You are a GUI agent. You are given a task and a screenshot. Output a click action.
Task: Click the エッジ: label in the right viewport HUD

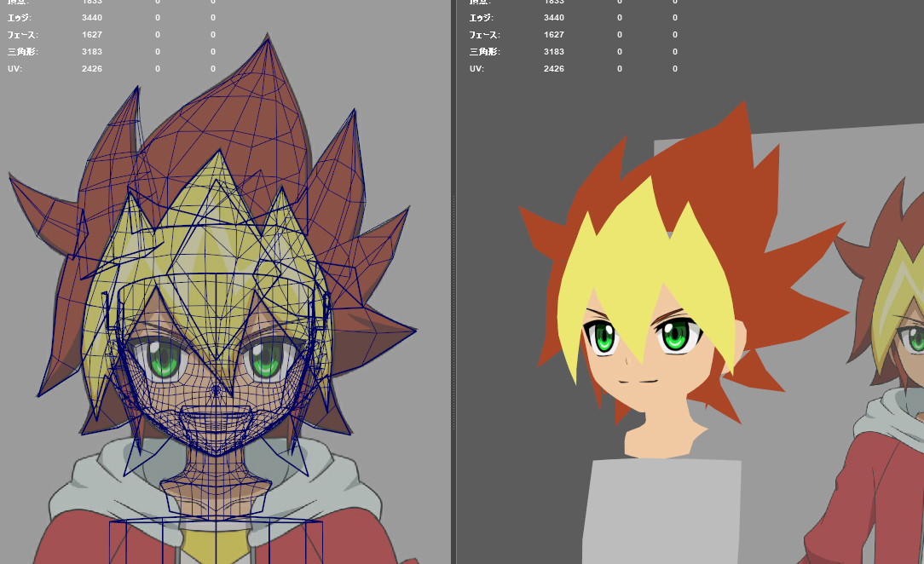pyautogui.click(x=482, y=18)
